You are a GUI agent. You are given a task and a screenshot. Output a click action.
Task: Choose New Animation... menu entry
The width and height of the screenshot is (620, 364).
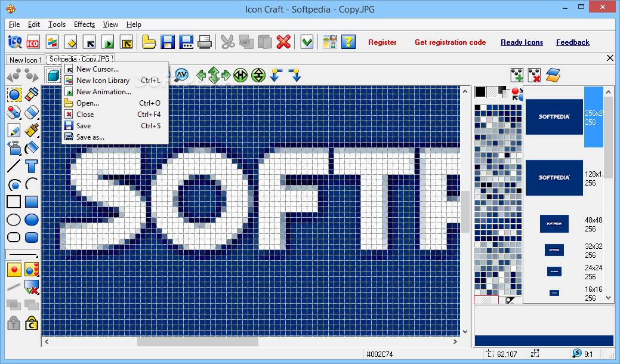[115, 92]
